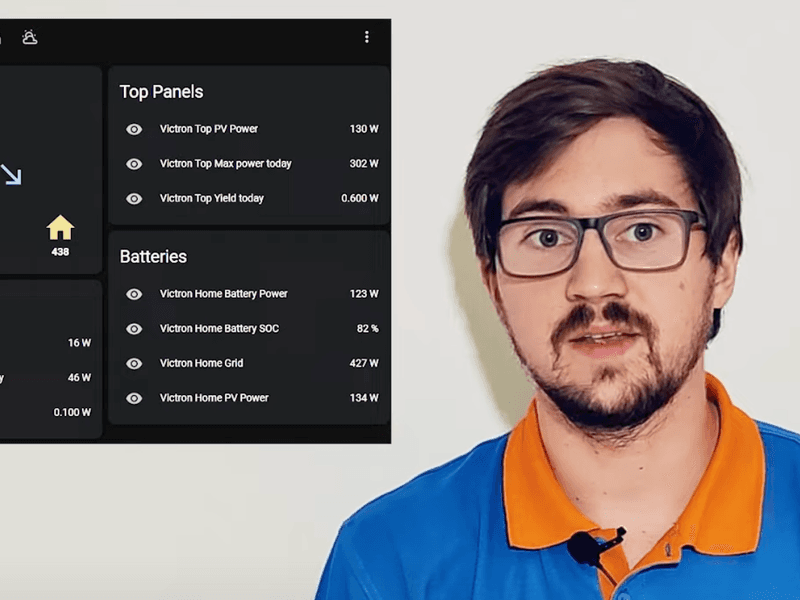Viewport: 800px width, 600px height.
Task: Open Victron Home Battery SOC entity details
Action: pos(249,329)
